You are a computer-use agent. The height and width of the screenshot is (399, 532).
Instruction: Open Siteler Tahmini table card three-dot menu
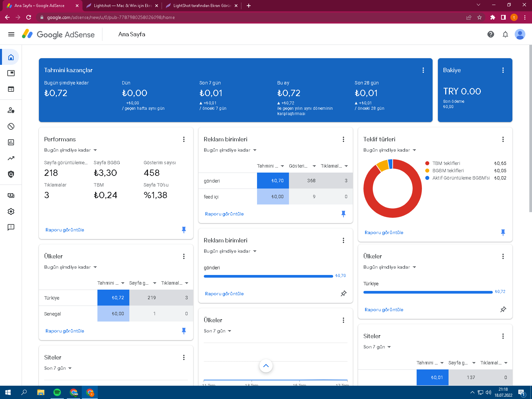pos(503,336)
